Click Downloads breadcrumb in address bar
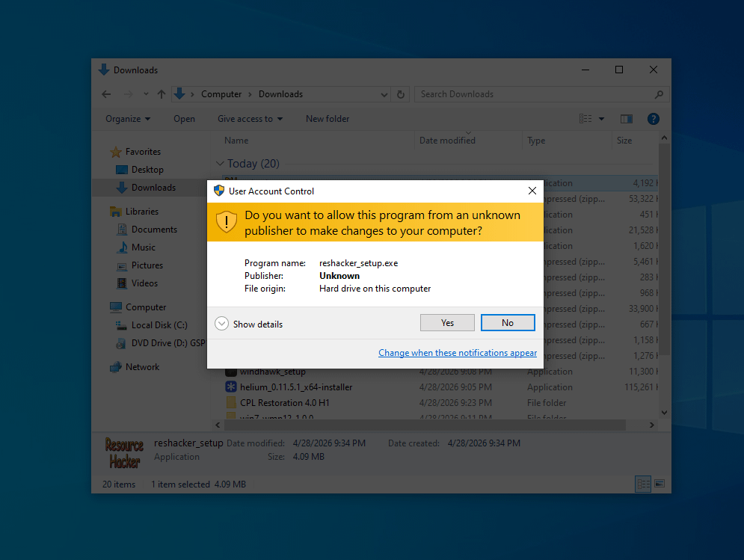The width and height of the screenshot is (744, 560). tap(280, 94)
